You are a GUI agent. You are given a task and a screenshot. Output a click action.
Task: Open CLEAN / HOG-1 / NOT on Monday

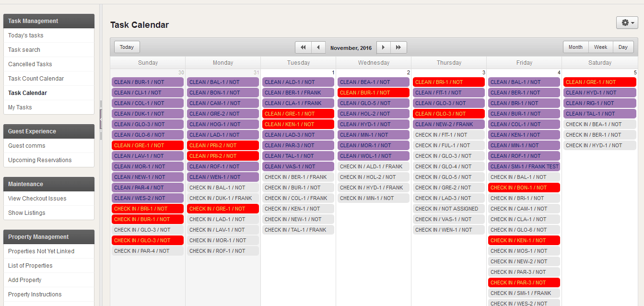point(223,124)
